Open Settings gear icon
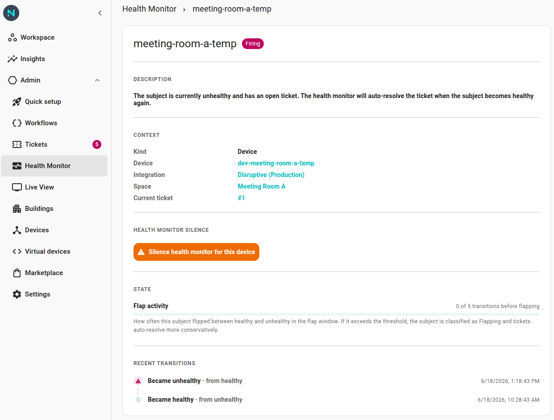 [17, 294]
